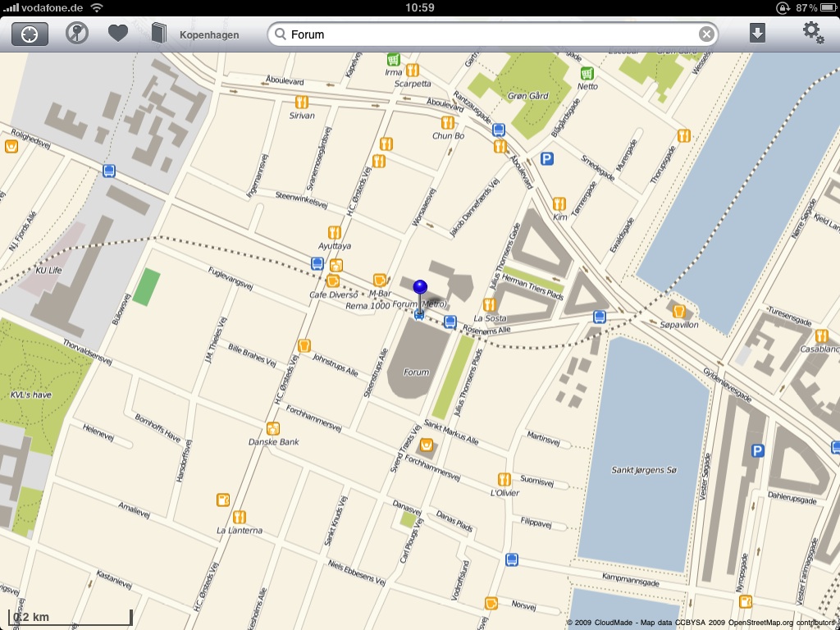The width and height of the screenshot is (840, 630).
Task: Select the L'Olivier restaurant icon
Action: 504,479
